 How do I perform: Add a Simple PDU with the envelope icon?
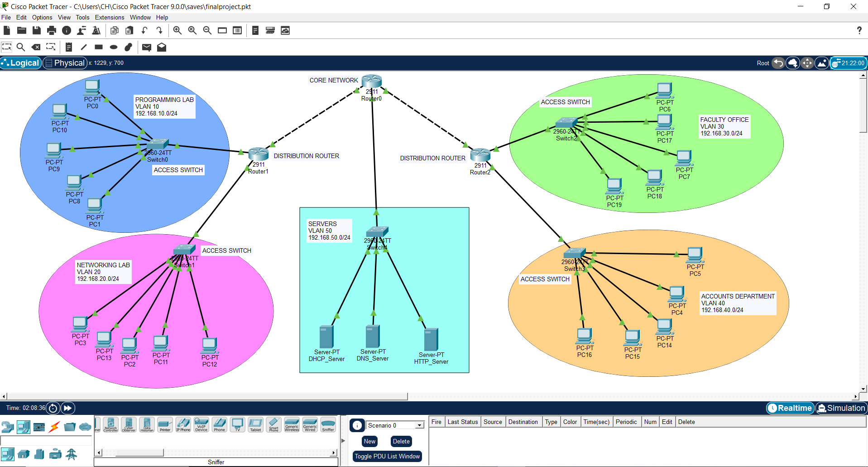[x=147, y=47]
